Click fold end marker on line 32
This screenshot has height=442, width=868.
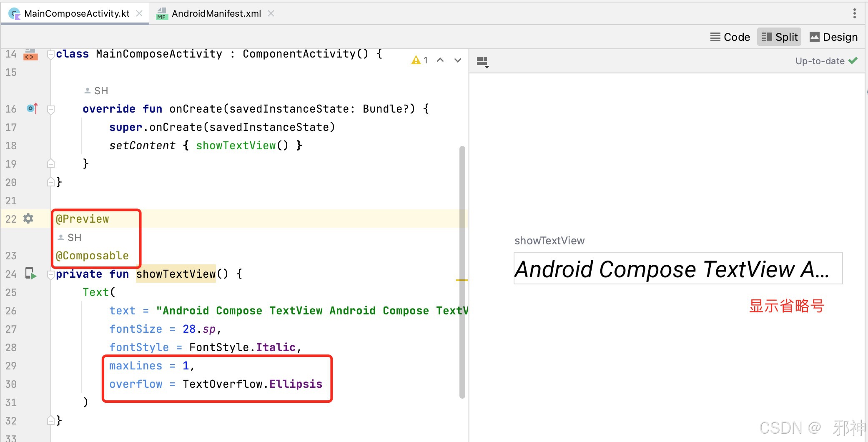(51, 420)
